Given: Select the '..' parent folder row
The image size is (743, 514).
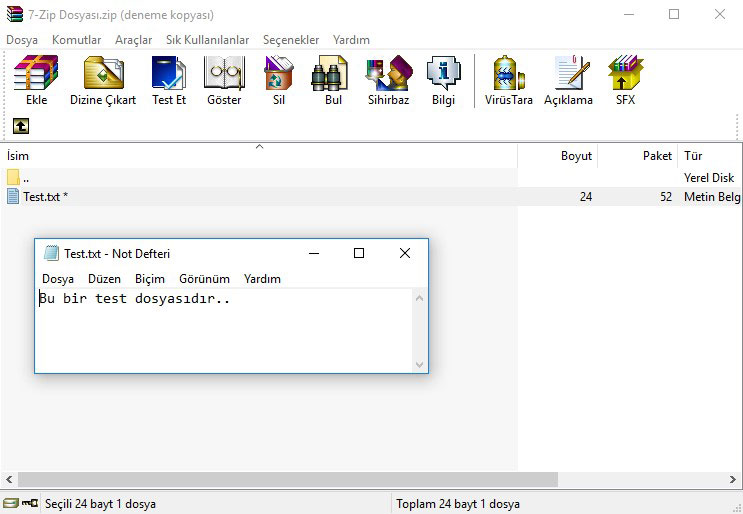Looking at the screenshot, I should click(371, 178).
